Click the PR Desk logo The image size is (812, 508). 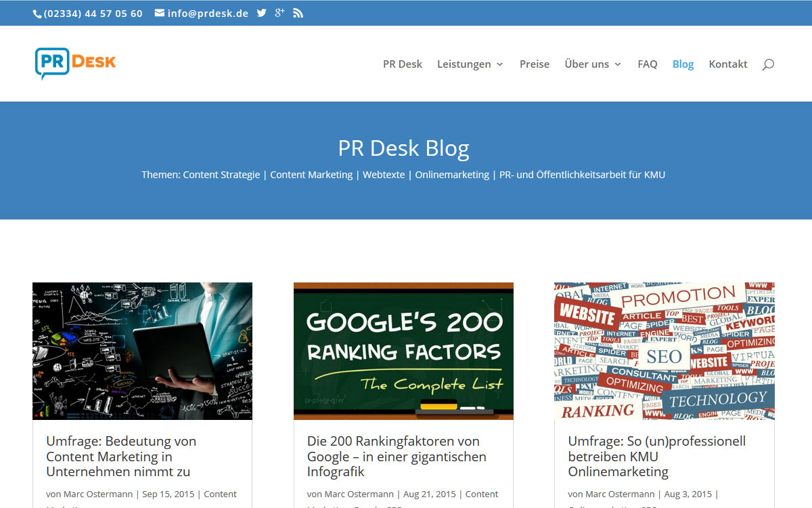pyautogui.click(x=75, y=64)
